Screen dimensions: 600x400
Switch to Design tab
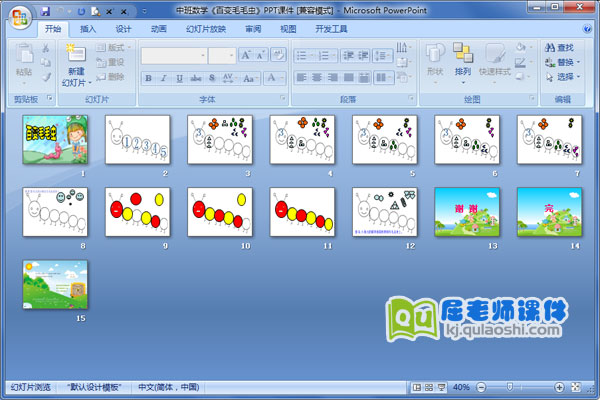[x=123, y=29]
